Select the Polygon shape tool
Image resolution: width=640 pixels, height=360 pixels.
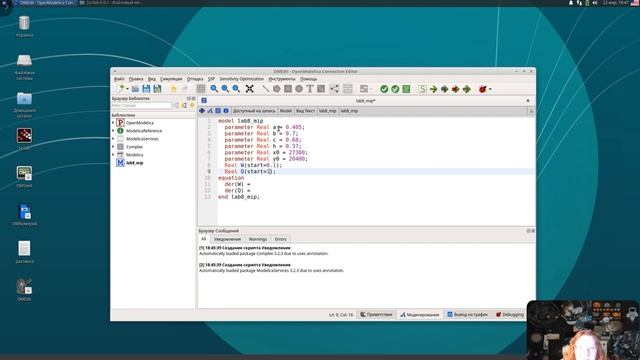[277, 89]
